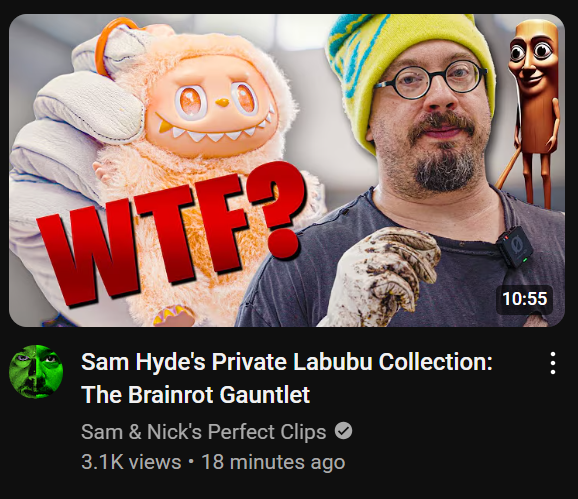Click the Labubu doll's face in thumbnail
The image size is (578, 499).
pyautogui.click(x=214, y=107)
